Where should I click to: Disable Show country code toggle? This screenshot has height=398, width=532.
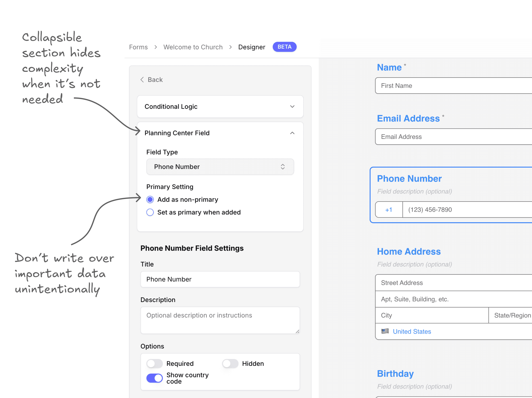pos(154,378)
